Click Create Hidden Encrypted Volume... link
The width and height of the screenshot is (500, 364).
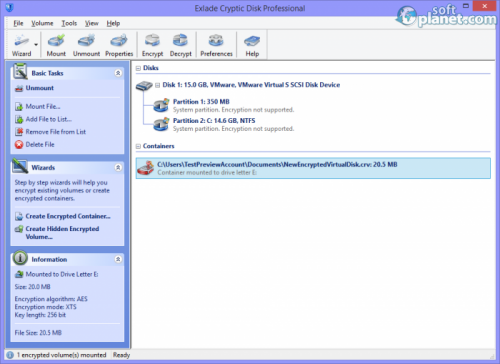pos(62,233)
